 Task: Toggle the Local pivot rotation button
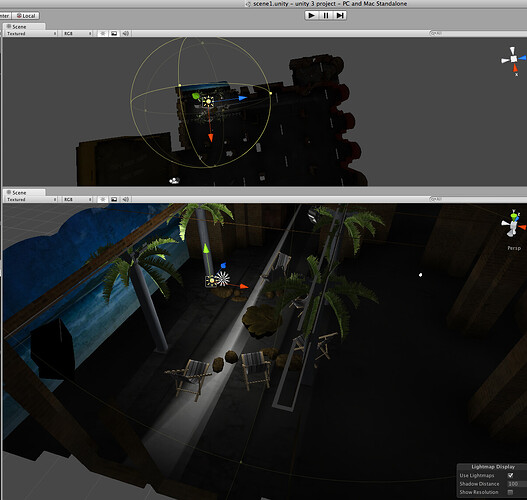26,16
